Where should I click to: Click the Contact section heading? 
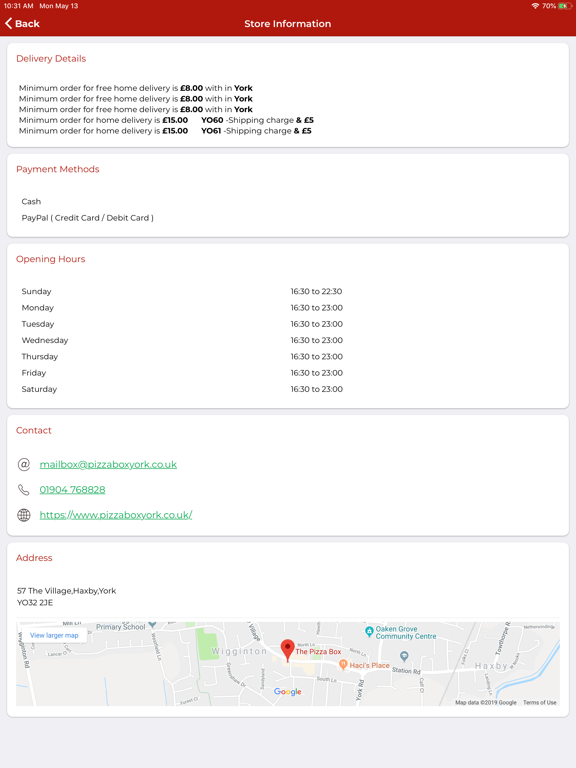pos(34,431)
